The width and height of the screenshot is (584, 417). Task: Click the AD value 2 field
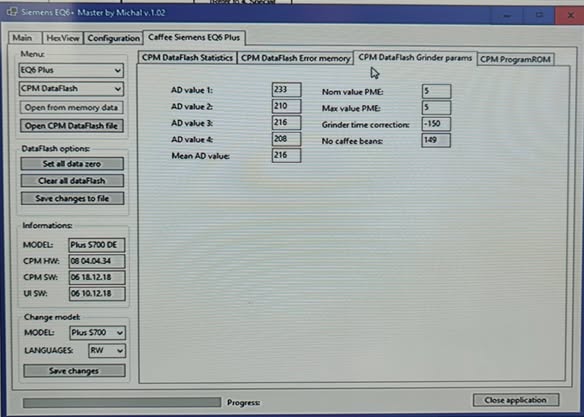pyautogui.click(x=286, y=106)
